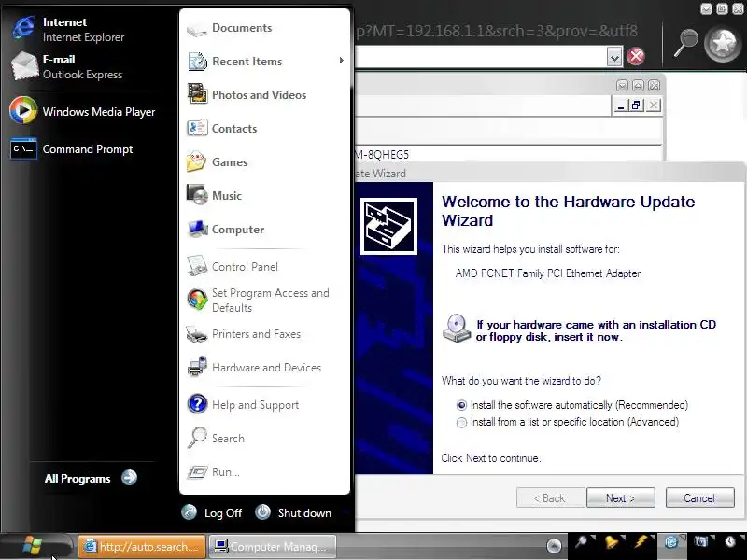Open Help and Support icon

197,404
